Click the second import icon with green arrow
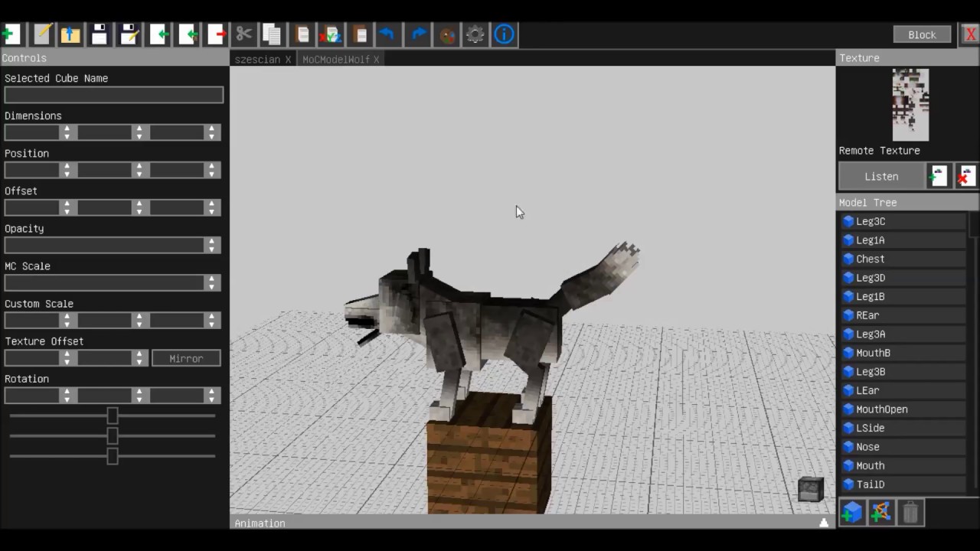The image size is (980, 551). [x=188, y=34]
